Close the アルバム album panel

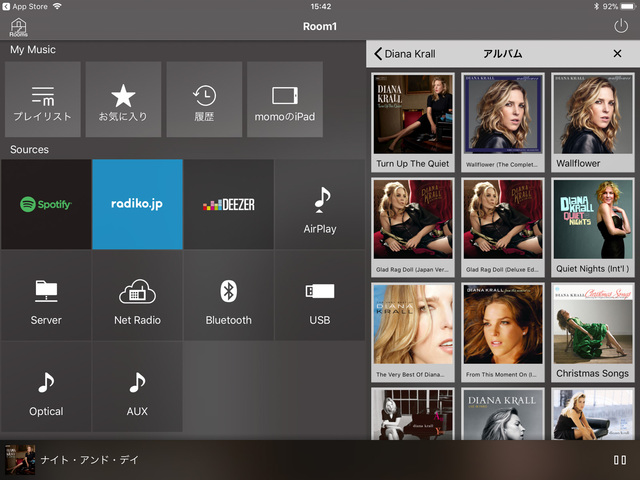618,53
